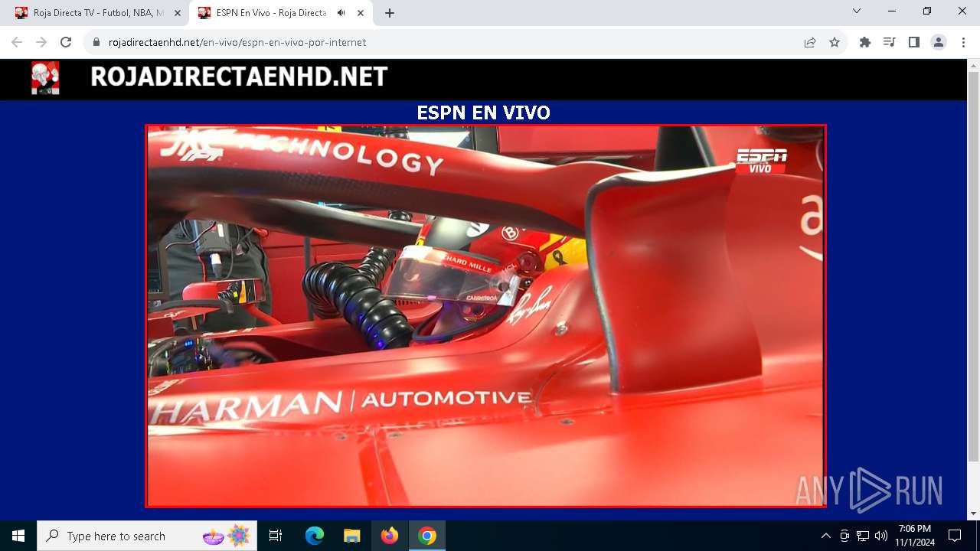The image size is (980, 551).
Task: Click the ESPN live video player
Action: [485, 316]
